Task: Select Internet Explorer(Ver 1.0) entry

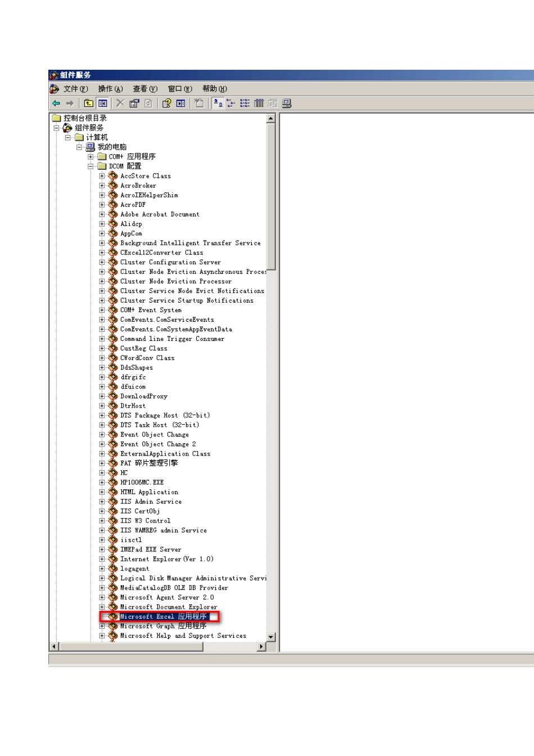Action: point(167,559)
